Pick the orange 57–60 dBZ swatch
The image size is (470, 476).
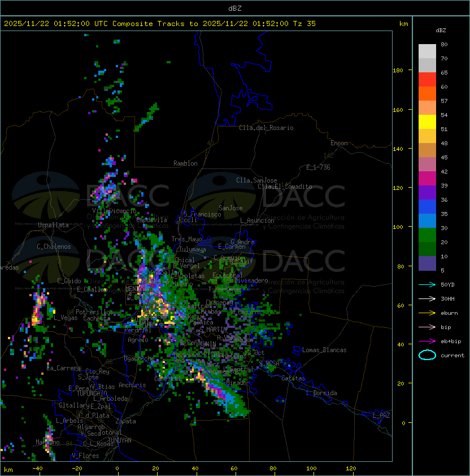tap(427, 93)
